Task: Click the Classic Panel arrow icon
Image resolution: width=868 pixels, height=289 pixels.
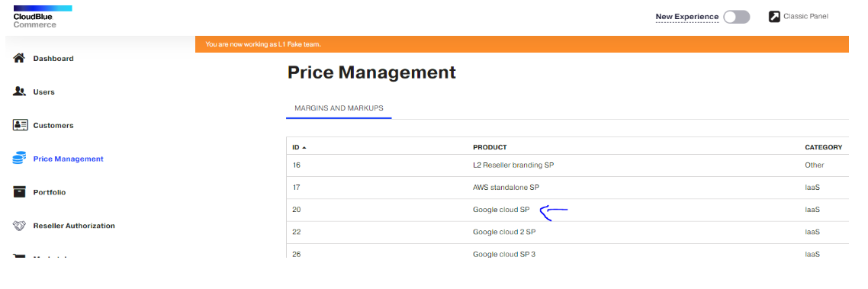Action: pos(774,17)
